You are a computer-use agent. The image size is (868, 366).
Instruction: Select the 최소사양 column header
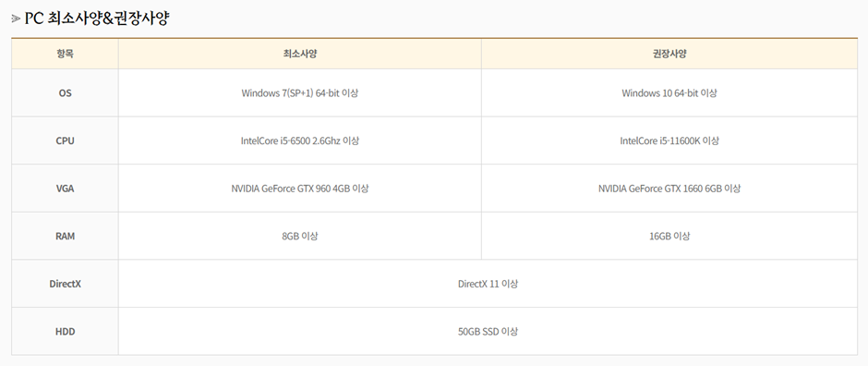299,54
